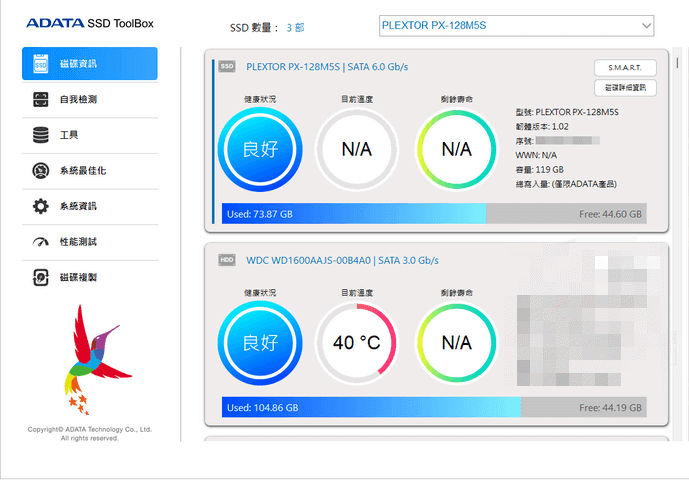The width and height of the screenshot is (689, 480).
Task: Open the 磁碟詳細資訊 drive details button
Action: tap(625, 87)
